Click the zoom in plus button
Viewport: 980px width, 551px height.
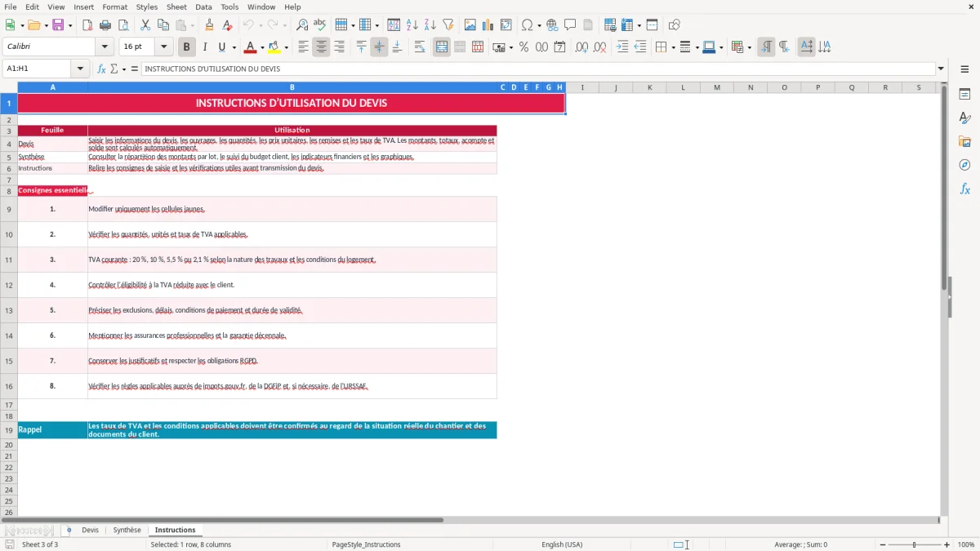[947, 544]
